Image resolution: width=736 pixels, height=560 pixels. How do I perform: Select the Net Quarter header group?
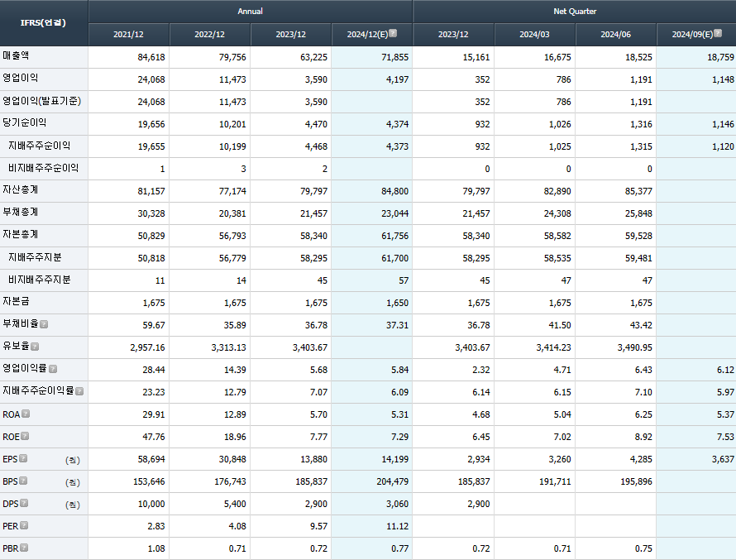pos(575,12)
